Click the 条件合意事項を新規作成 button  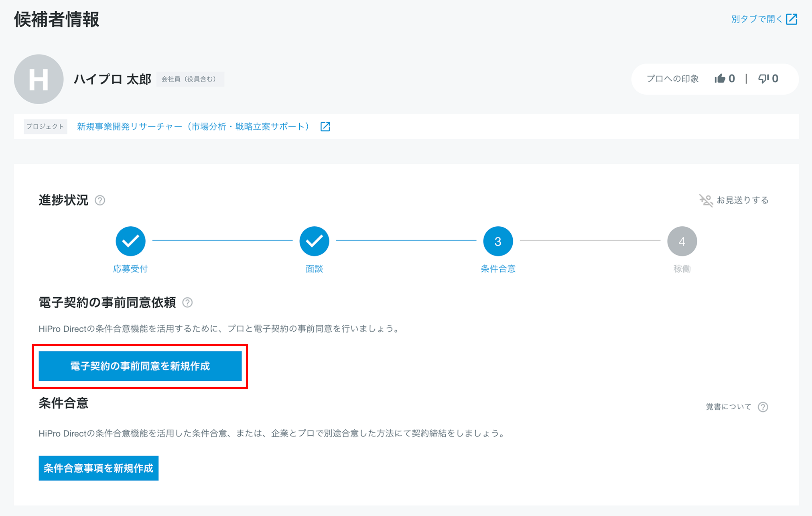98,468
